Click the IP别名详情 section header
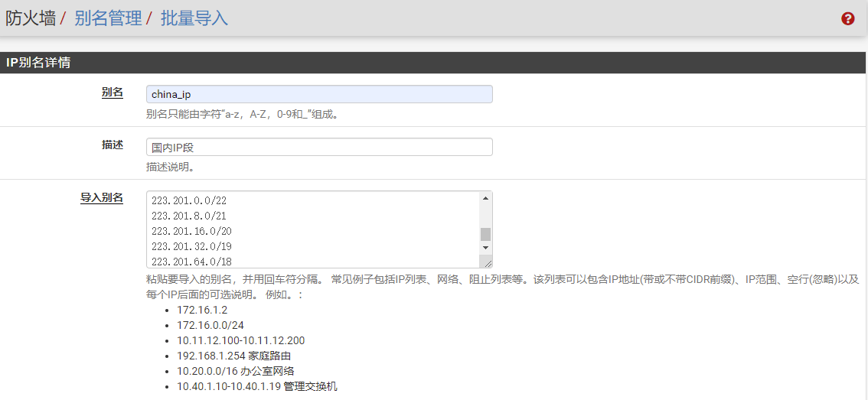Image resolution: width=868 pixels, height=400 pixels. click(x=38, y=63)
